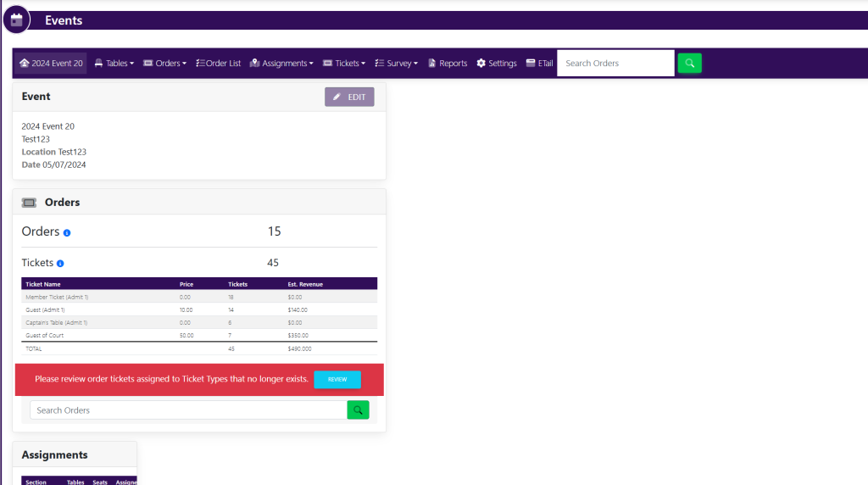Click the Guest of Court ticket row
This screenshot has height=485, width=868.
click(199, 336)
